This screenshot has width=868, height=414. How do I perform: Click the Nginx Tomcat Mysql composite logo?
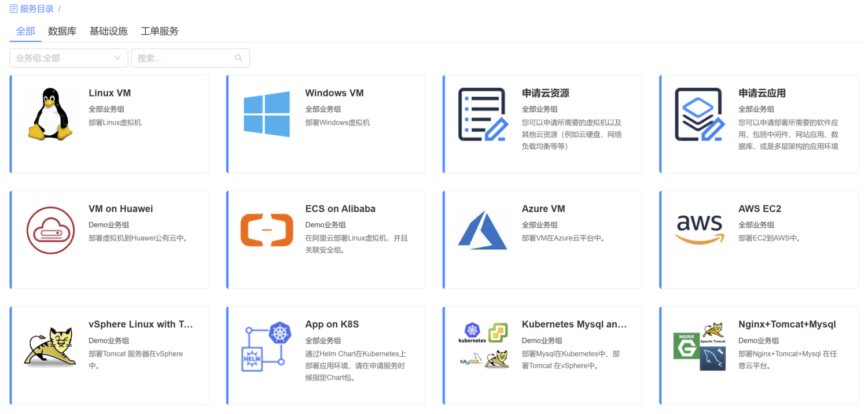pyautogui.click(x=700, y=346)
